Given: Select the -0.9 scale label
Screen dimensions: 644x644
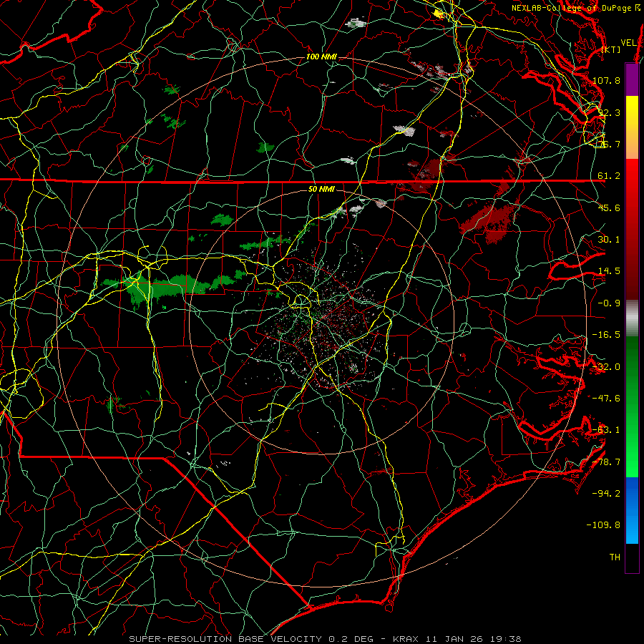Looking at the screenshot, I should coord(609,303).
